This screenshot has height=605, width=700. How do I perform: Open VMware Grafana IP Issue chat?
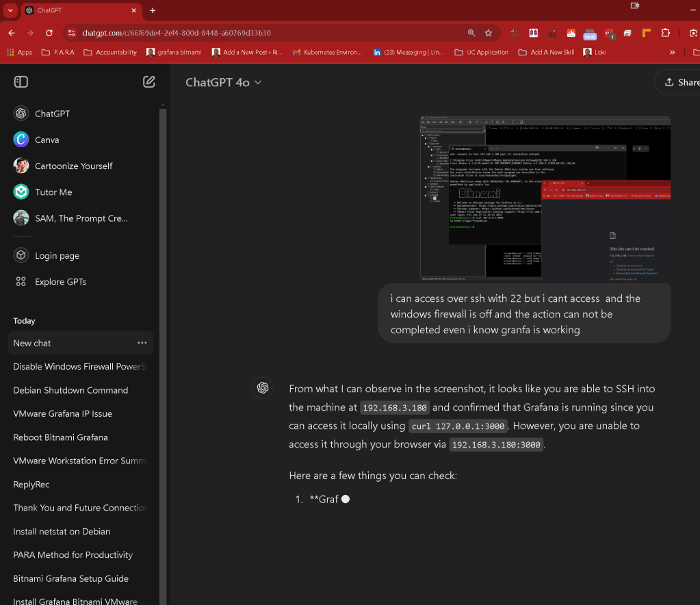point(62,414)
